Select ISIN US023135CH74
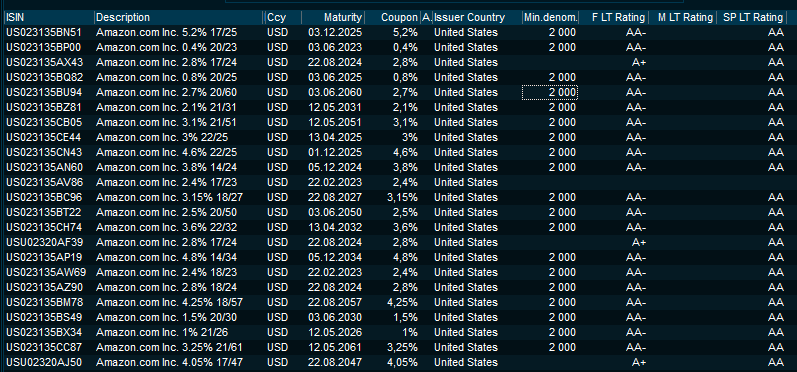This screenshot has height=372, width=797. point(44,227)
